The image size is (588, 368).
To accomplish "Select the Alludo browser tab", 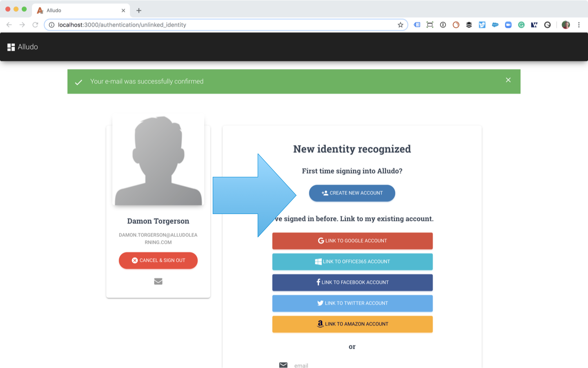I will click(81, 11).
